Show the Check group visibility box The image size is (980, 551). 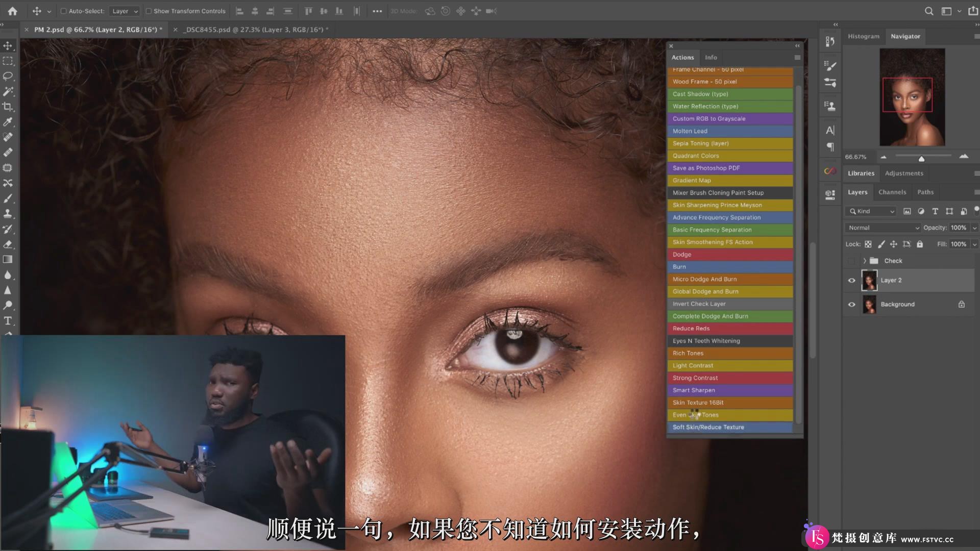(851, 261)
